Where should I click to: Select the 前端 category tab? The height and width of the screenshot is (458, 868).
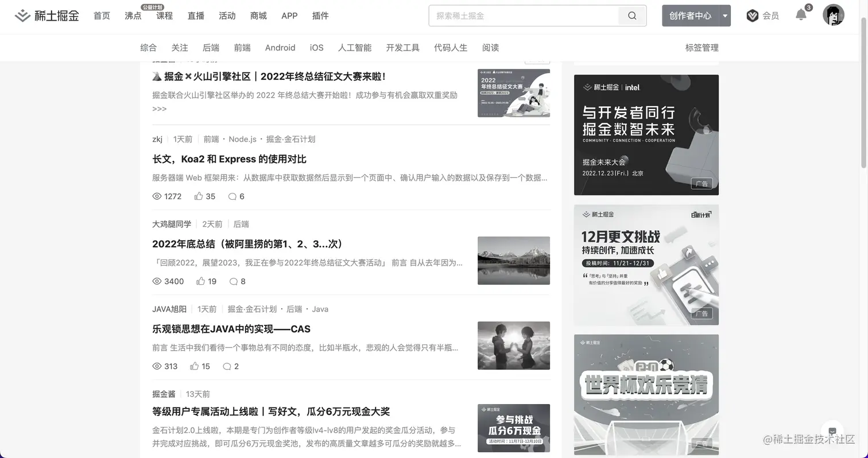pyautogui.click(x=242, y=48)
